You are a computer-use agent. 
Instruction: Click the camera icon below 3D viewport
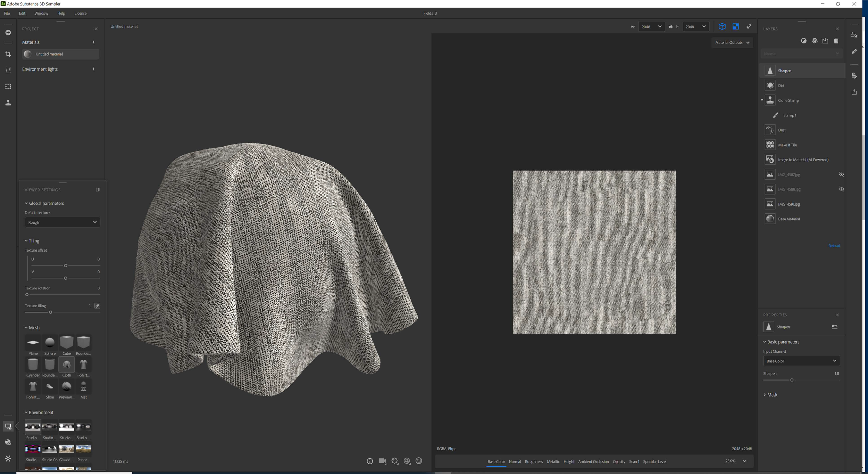pos(382,461)
